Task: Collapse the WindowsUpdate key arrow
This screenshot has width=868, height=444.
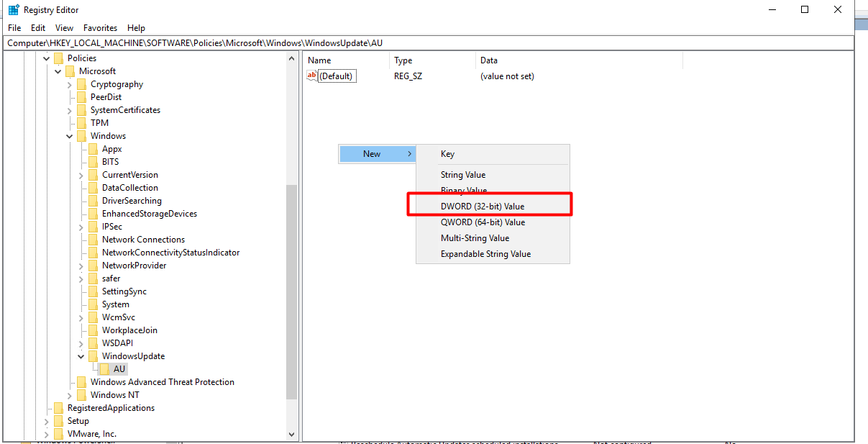Action: (81, 356)
